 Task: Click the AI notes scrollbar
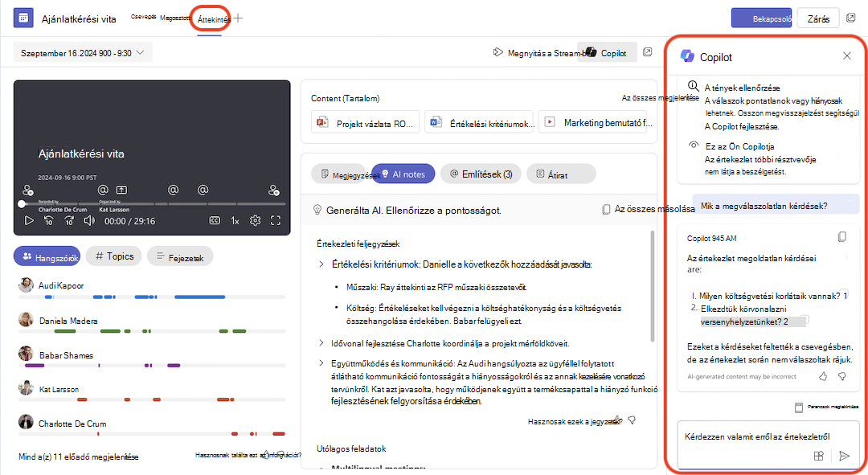point(653,286)
